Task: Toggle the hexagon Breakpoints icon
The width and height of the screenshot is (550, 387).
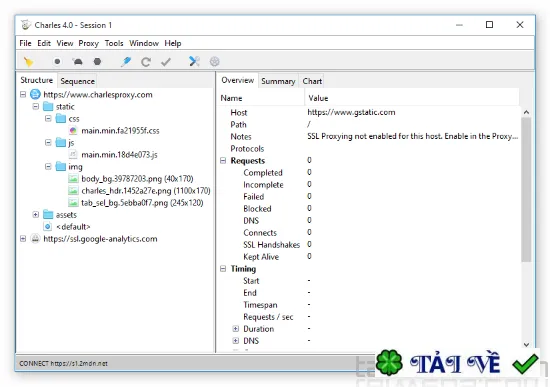Action: tap(97, 62)
